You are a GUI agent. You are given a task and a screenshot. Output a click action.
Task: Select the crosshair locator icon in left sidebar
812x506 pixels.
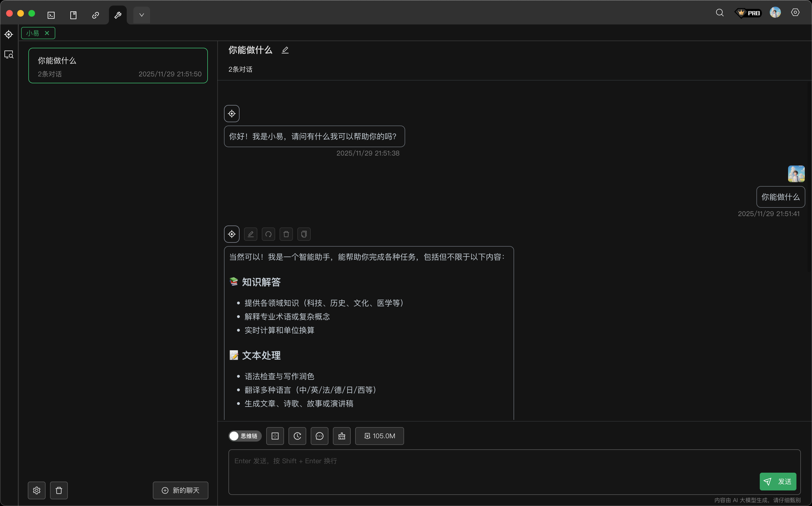pyautogui.click(x=9, y=34)
